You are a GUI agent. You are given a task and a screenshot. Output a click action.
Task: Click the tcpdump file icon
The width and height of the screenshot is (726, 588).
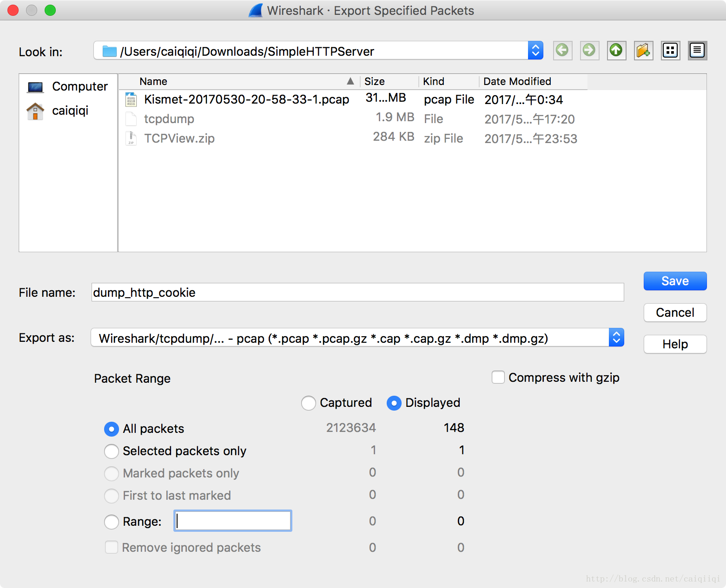(x=131, y=119)
